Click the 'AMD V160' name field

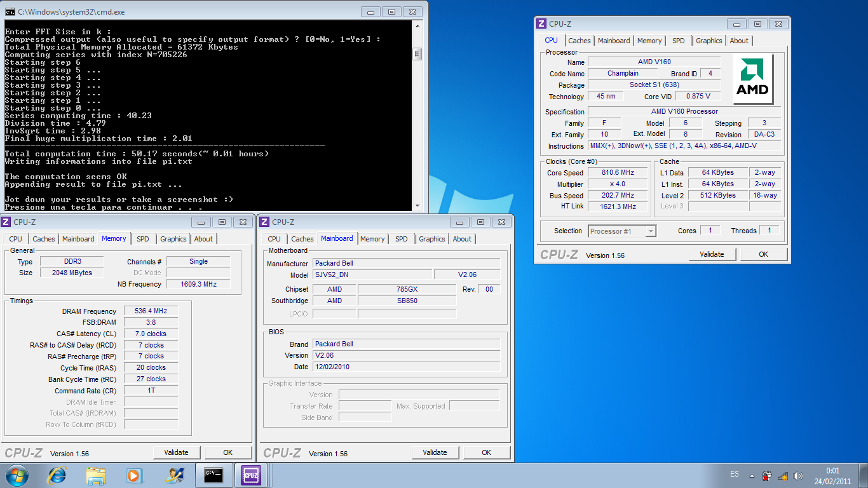pos(654,62)
